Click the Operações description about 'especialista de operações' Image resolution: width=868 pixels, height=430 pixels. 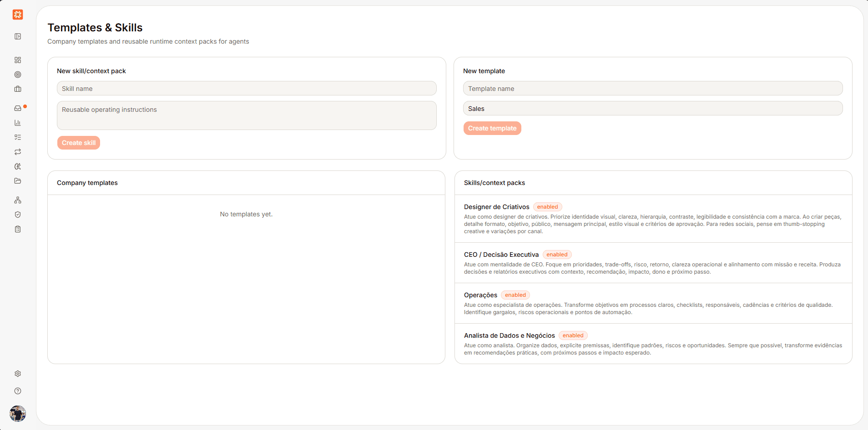648,309
